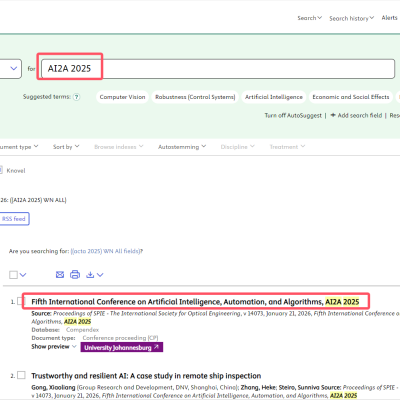
Task: Click the Turn off AutoSuggest link
Action: click(x=293, y=115)
